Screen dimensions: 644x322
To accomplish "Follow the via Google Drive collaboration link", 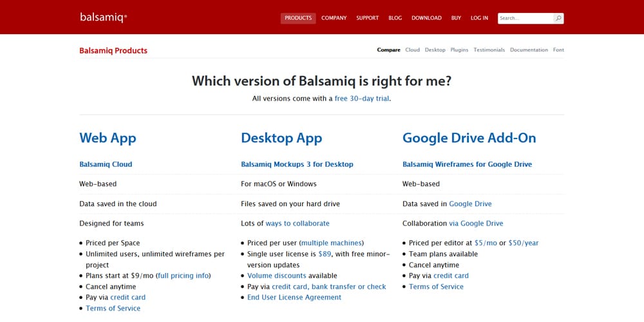I will tap(476, 223).
